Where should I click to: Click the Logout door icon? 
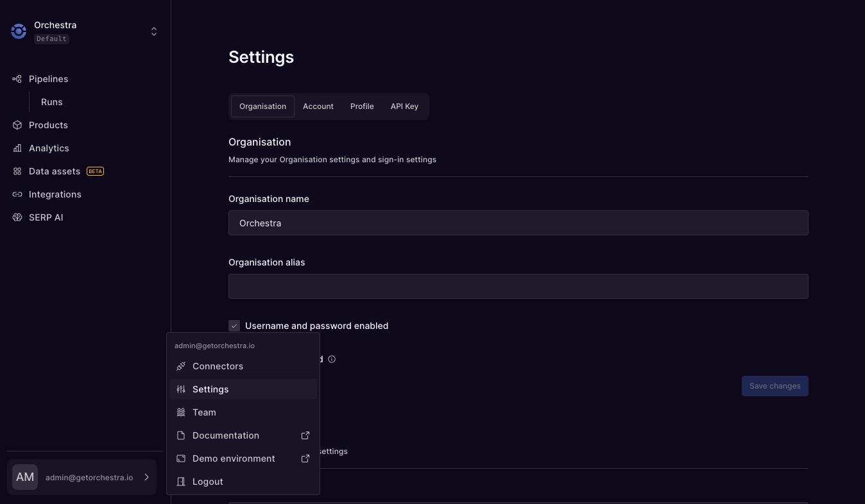coord(181,482)
